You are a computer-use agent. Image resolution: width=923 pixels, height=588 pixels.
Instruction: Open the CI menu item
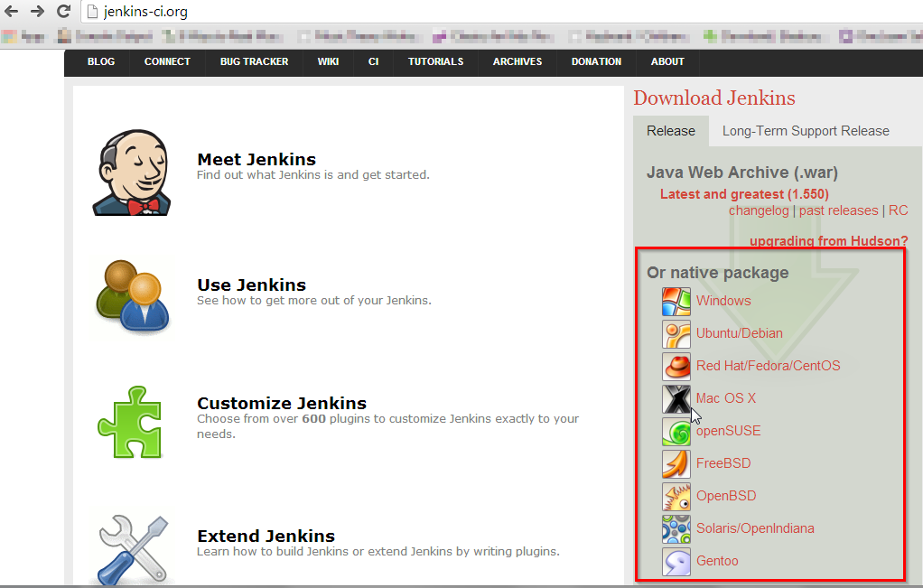pyautogui.click(x=373, y=61)
